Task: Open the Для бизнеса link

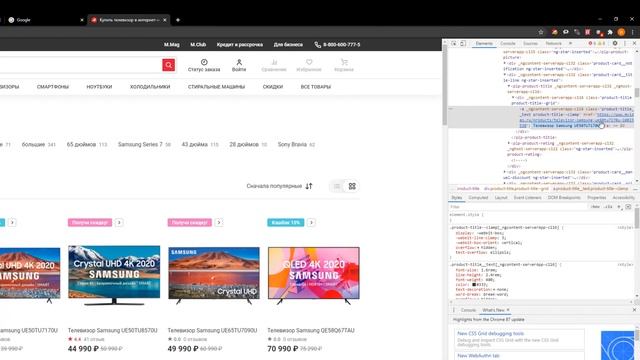Action: tap(288, 44)
